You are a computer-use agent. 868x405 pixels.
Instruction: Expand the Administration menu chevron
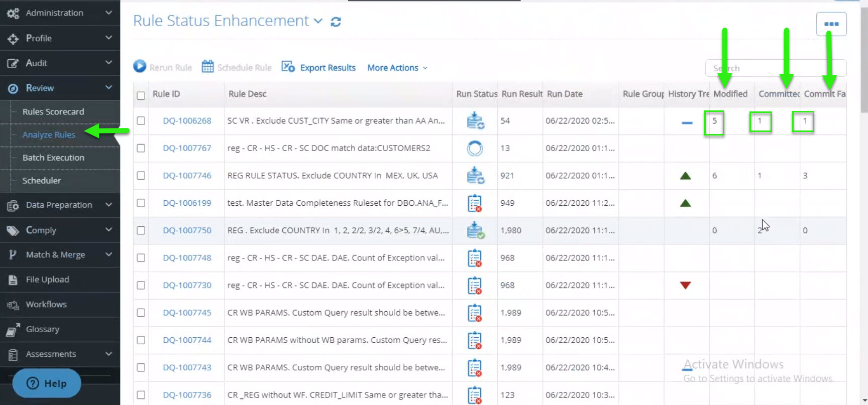pyautogui.click(x=108, y=12)
